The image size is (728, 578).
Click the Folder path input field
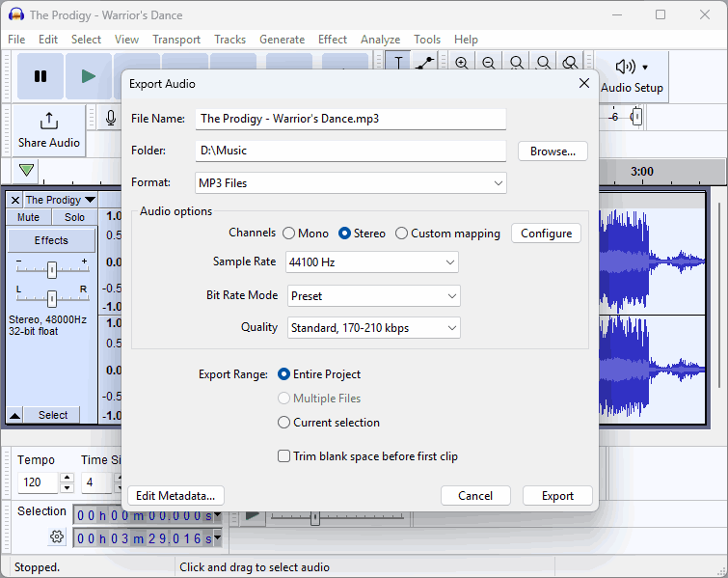(351, 151)
